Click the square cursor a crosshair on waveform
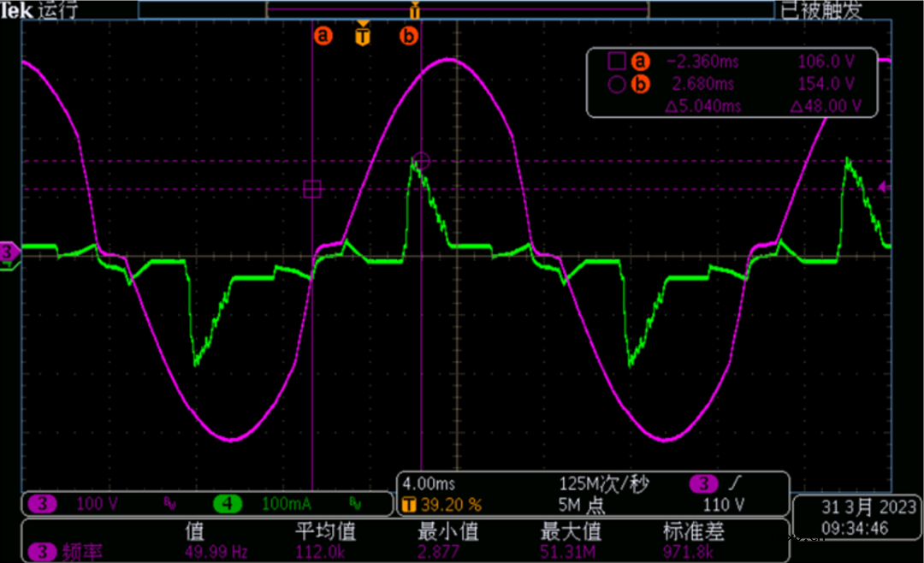 tap(312, 189)
